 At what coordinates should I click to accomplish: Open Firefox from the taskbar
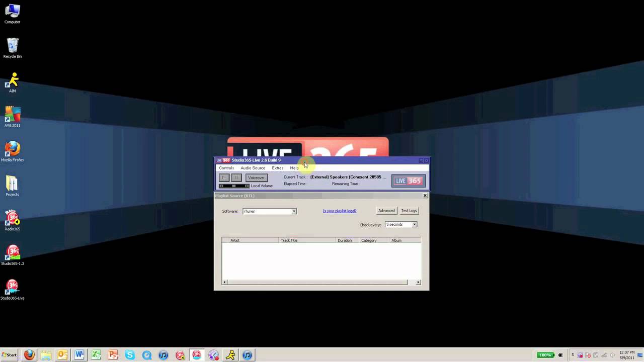(29, 355)
